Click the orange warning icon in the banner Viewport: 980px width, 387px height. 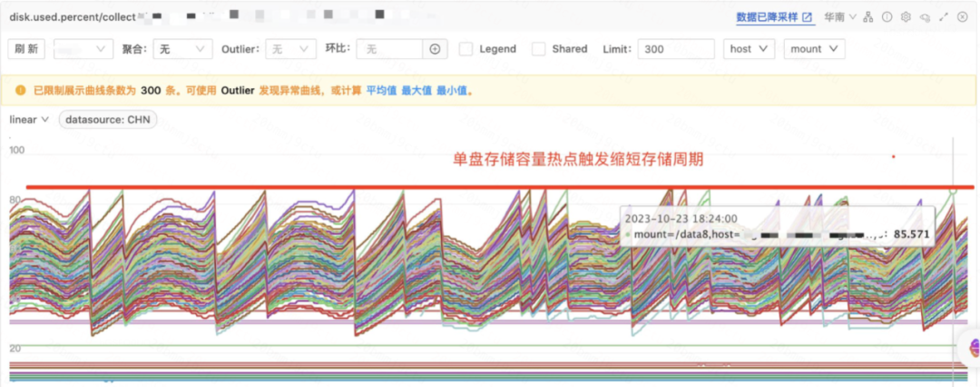coord(21,91)
